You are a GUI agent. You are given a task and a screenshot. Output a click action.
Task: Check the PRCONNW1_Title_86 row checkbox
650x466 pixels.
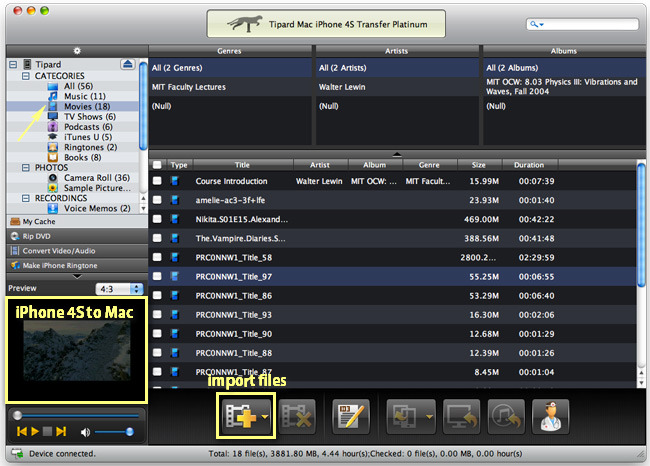(157, 295)
